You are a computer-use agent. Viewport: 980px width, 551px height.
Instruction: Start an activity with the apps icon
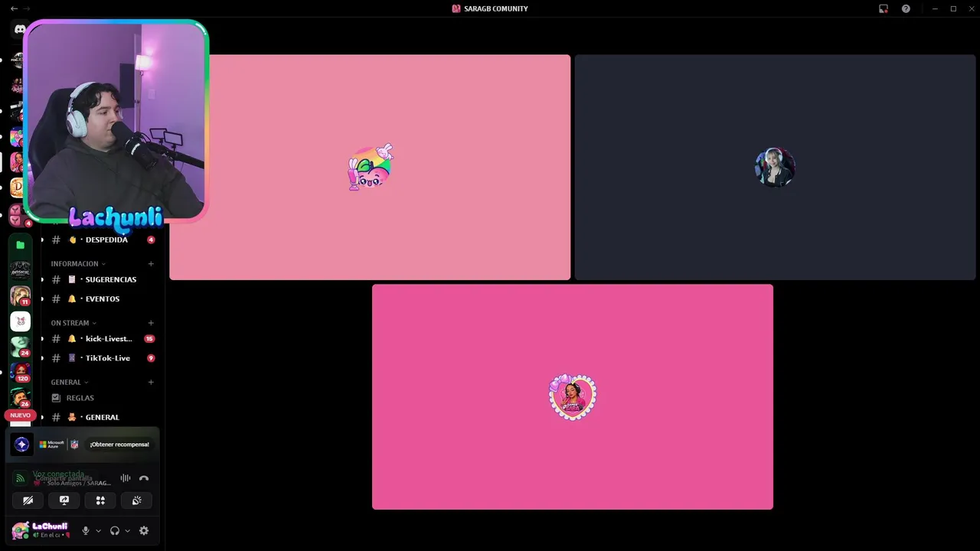(100, 500)
